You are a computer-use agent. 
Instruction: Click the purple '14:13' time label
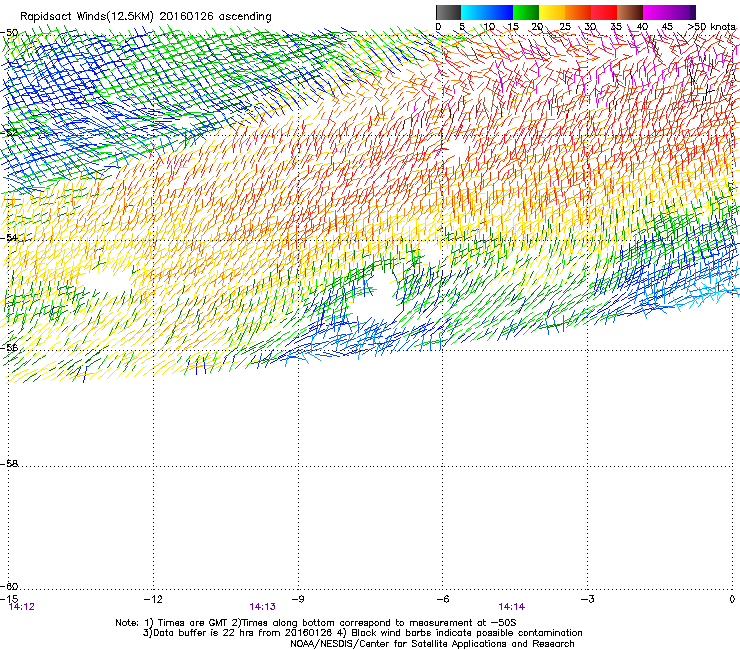pyautogui.click(x=262, y=607)
